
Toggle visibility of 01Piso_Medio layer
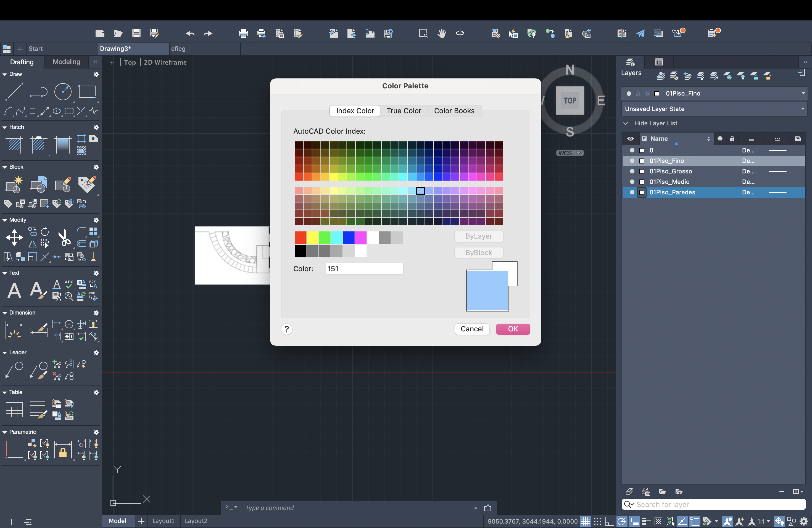pyautogui.click(x=630, y=182)
